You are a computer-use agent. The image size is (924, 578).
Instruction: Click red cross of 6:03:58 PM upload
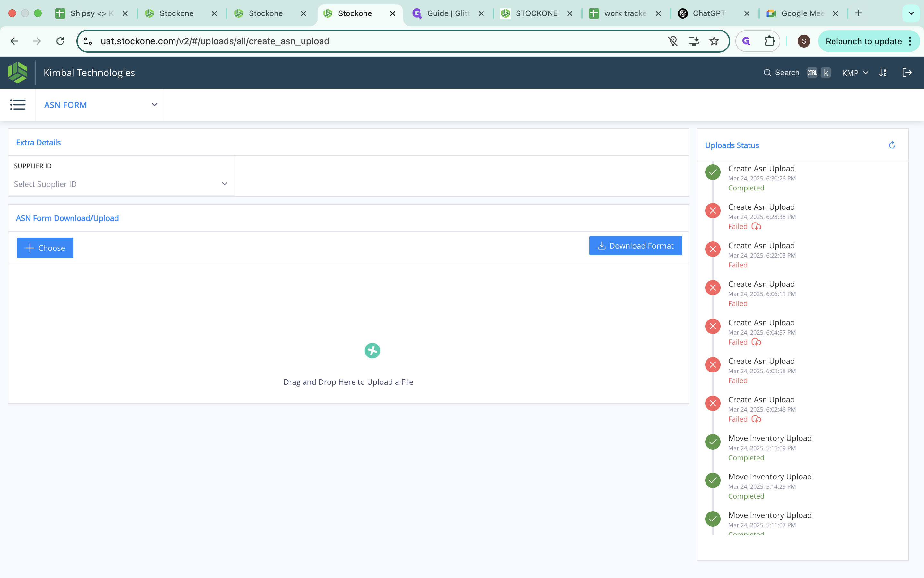713,365
